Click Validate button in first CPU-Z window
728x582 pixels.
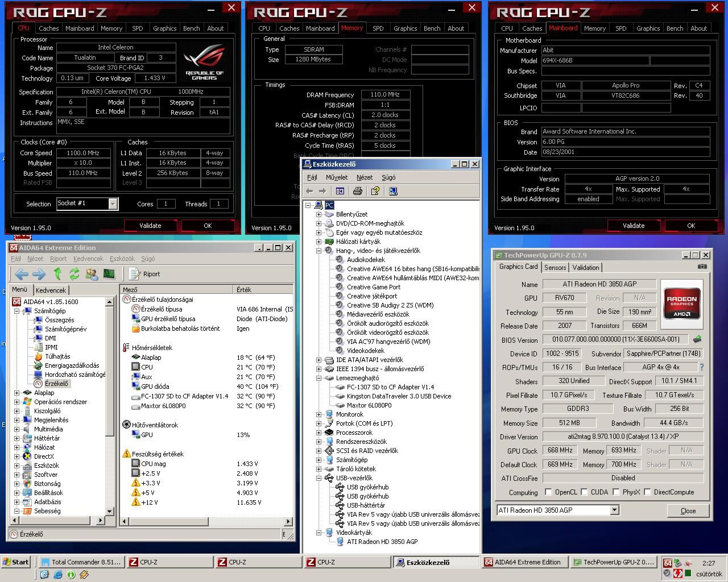point(150,226)
